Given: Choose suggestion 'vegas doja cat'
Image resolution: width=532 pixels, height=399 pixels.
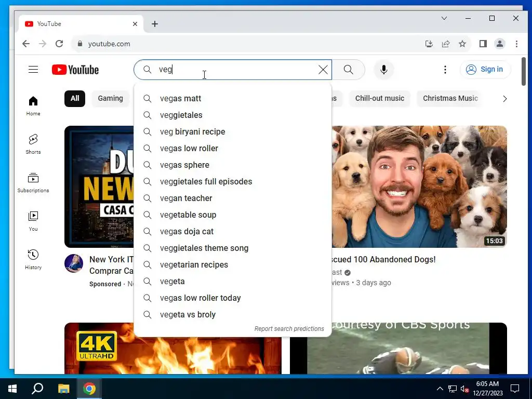Looking at the screenshot, I should pyautogui.click(x=233, y=231).
